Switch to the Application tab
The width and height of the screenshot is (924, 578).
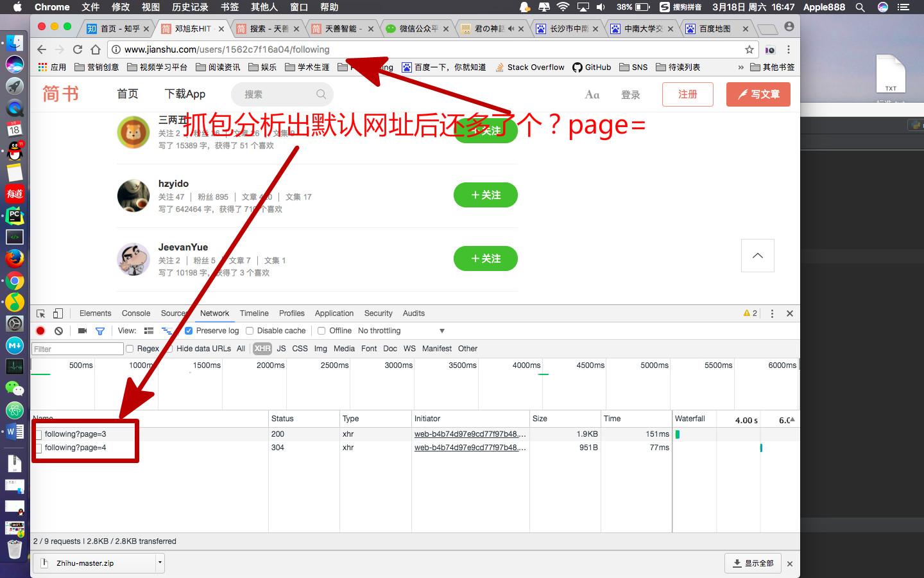click(334, 313)
